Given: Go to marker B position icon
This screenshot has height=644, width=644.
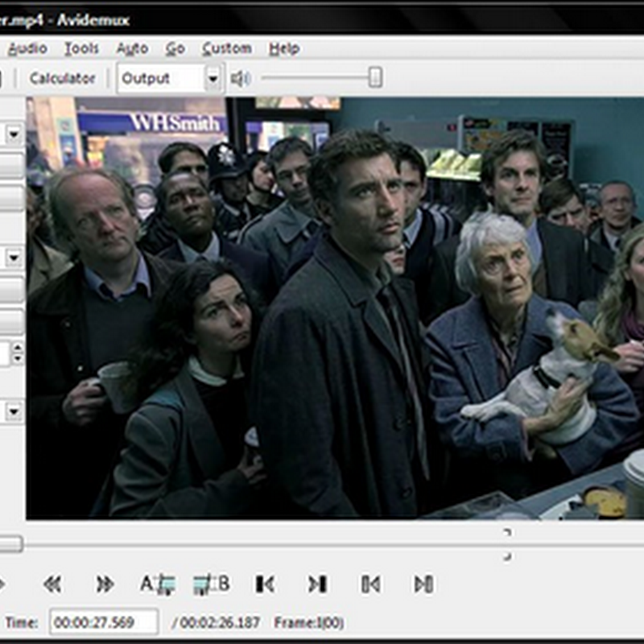Looking at the screenshot, I should click(x=423, y=584).
